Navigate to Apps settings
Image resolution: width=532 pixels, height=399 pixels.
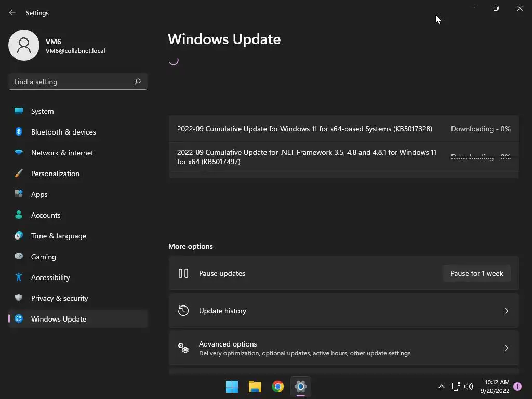tap(78, 194)
